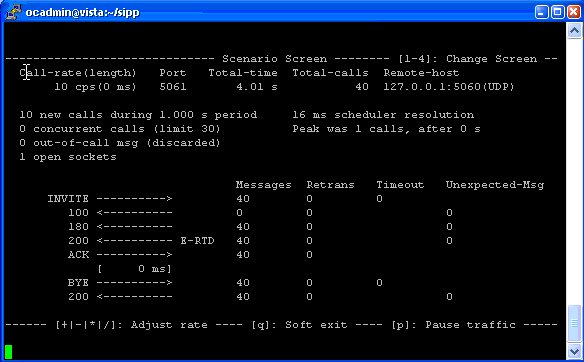Image resolution: width=584 pixels, height=362 pixels.
Task: Click the 'ACK' scenario row label
Action: click(x=79, y=255)
